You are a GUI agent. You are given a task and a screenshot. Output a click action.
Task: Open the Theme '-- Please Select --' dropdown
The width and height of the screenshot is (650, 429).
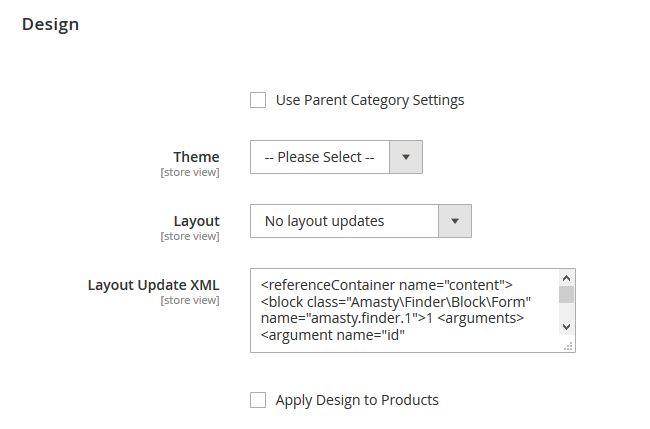[320, 157]
